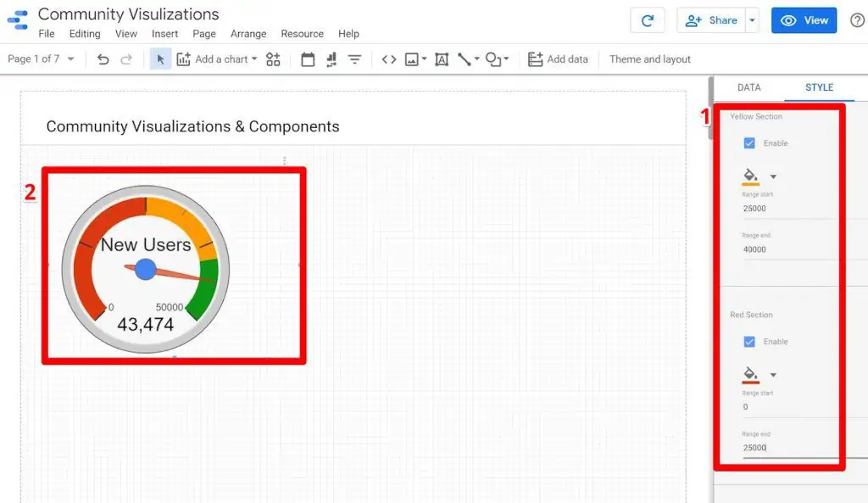
Task: Expand the Add a chart dropdown
Action: [x=257, y=59]
